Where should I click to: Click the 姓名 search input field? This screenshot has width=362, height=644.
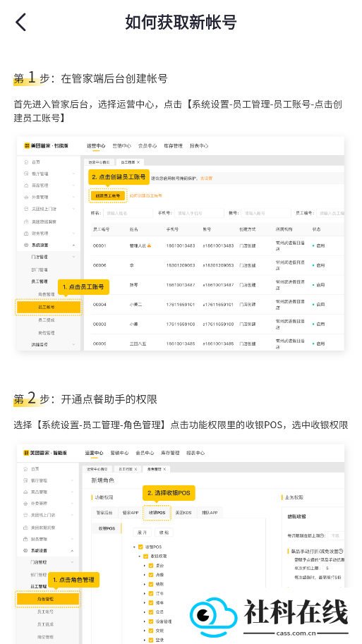point(128,213)
